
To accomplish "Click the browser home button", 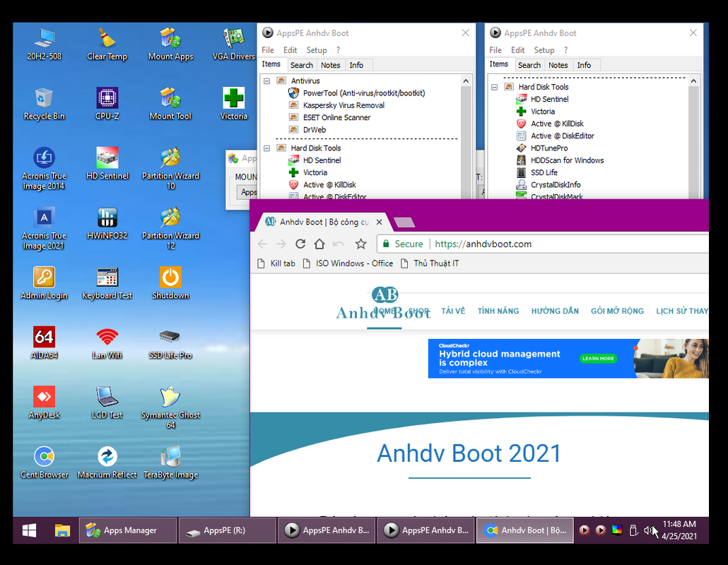I will [x=319, y=244].
